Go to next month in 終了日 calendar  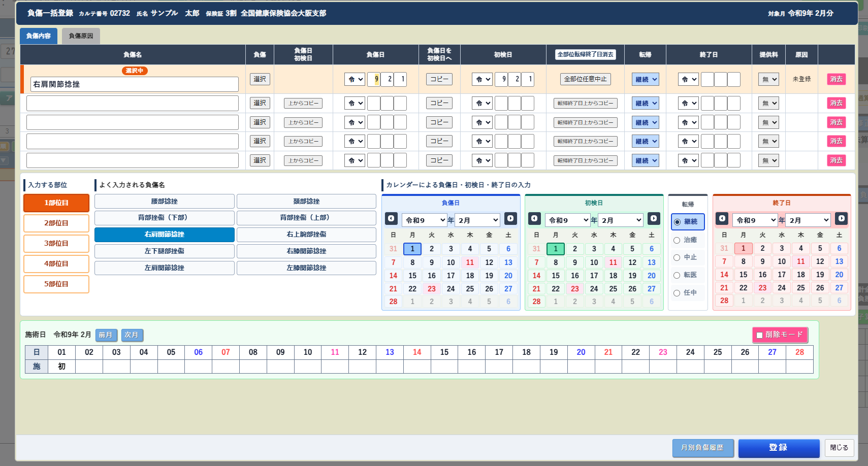tap(841, 218)
